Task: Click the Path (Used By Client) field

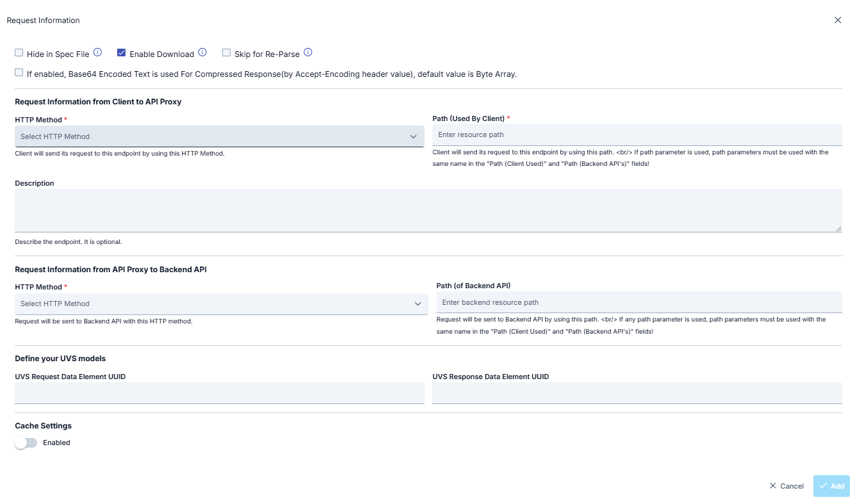Action: pyautogui.click(x=637, y=134)
